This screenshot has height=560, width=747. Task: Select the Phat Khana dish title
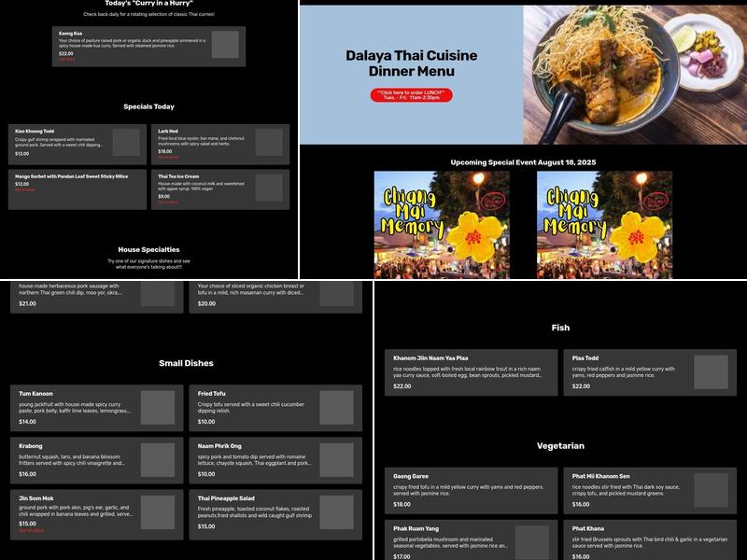pos(588,528)
